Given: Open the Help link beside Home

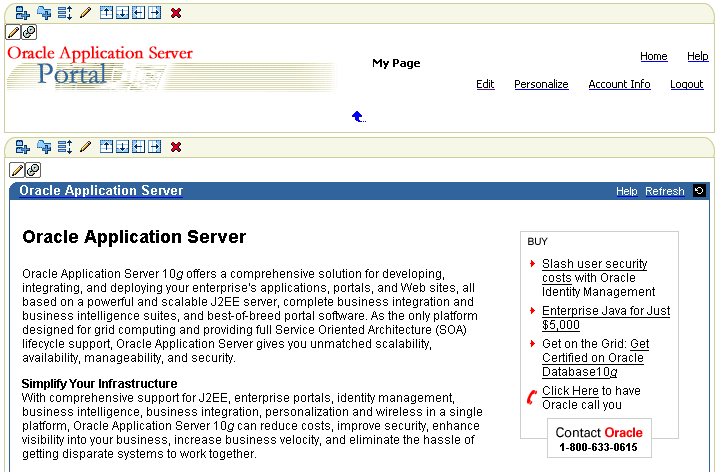Looking at the screenshot, I should [x=698, y=56].
